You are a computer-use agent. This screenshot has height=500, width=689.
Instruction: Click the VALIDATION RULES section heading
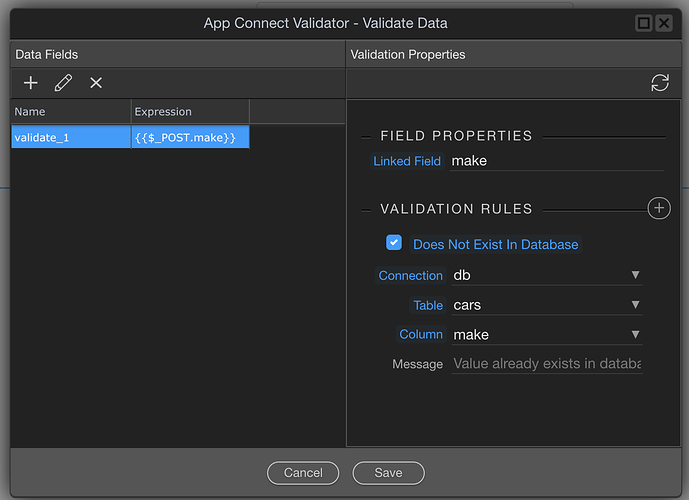click(456, 209)
